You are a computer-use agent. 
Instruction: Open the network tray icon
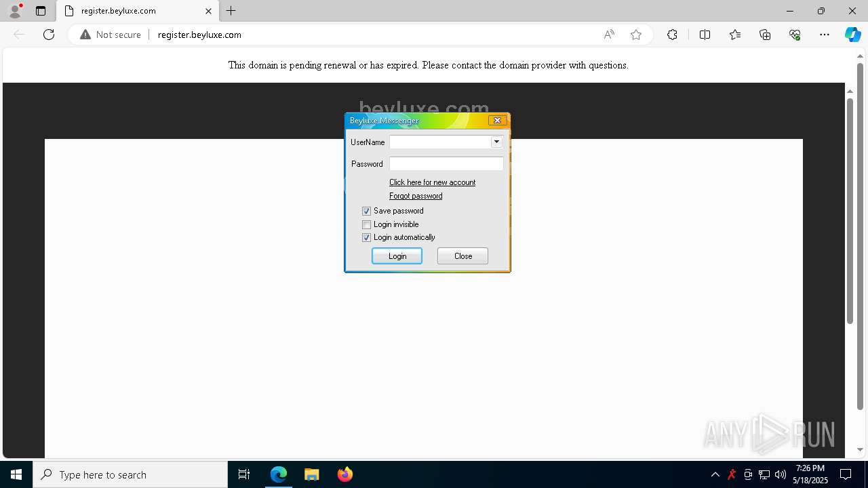tap(764, 474)
